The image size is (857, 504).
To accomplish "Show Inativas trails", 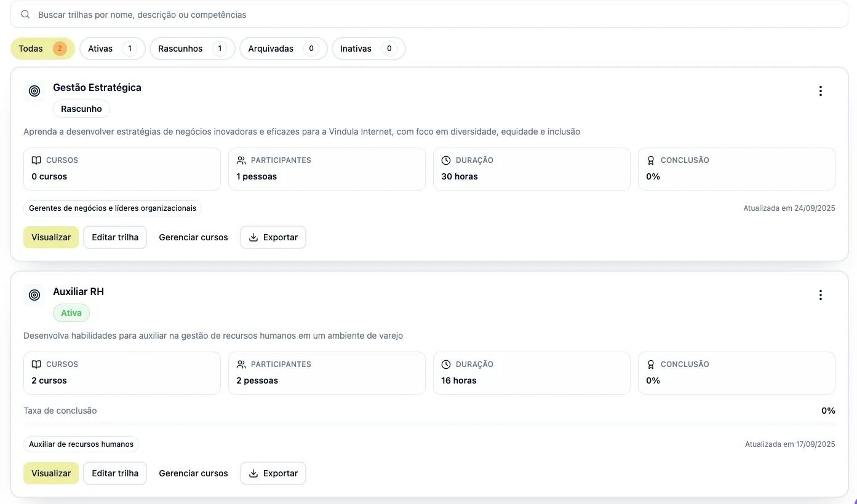I will [x=368, y=49].
